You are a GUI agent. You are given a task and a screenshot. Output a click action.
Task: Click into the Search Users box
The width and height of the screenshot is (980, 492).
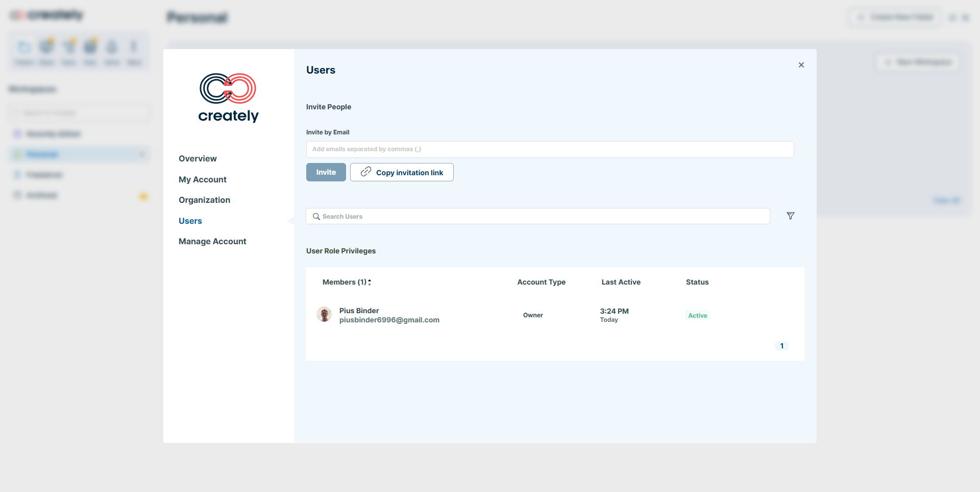541,217
